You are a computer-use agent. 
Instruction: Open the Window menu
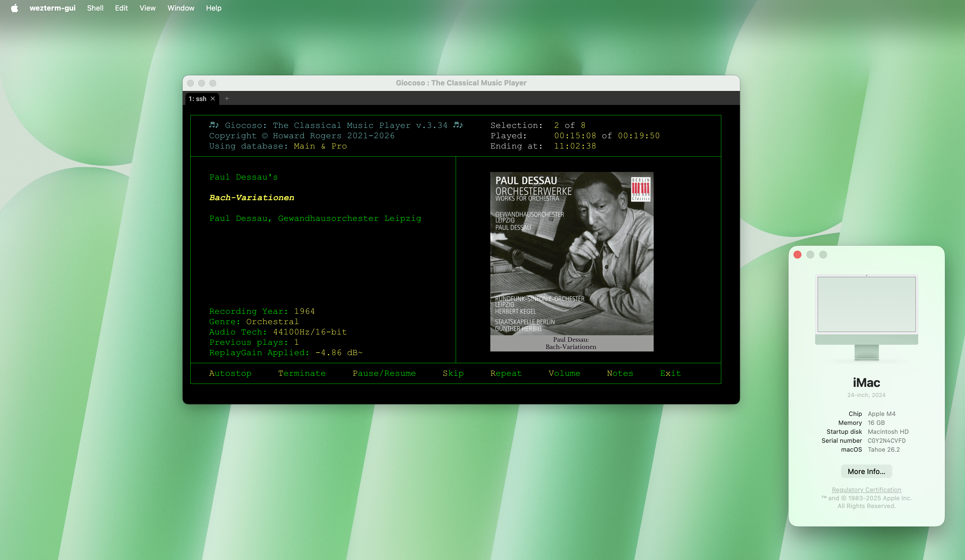(181, 8)
